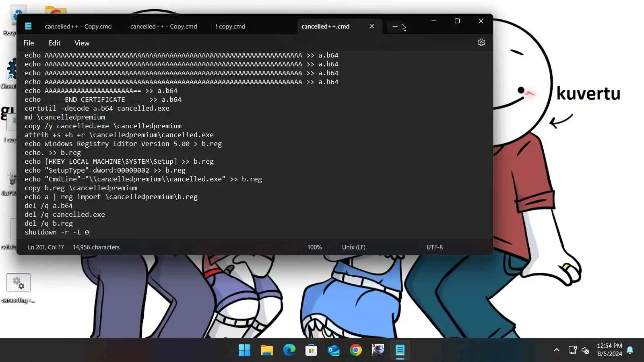
Task: Click the line containing "CmdLine"
Action: (x=143, y=179)
